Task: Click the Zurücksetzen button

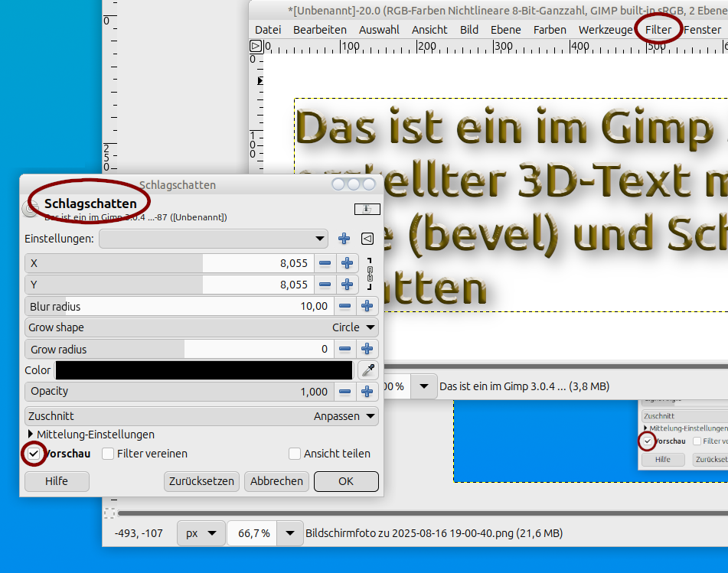Action: pyautogui.click(x=201, y=481)
